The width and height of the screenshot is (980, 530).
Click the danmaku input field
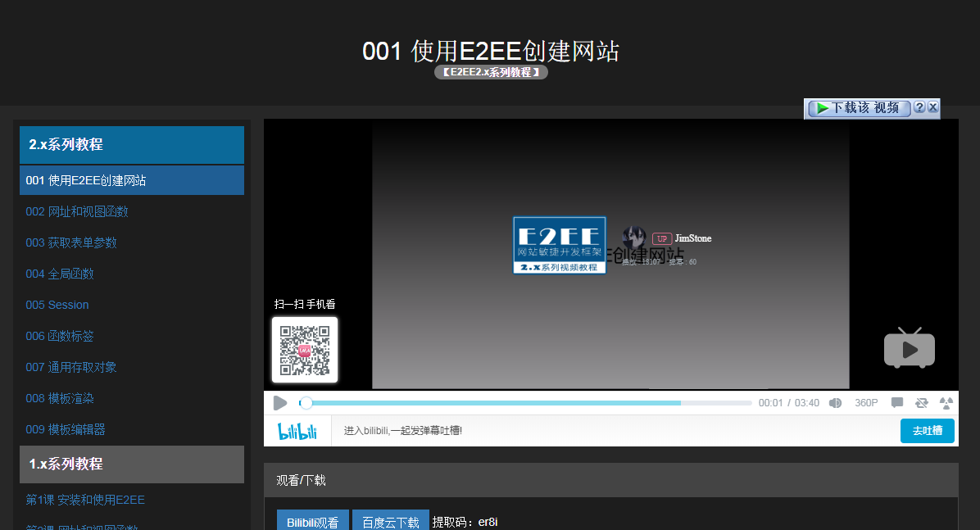[x=615, y=431]
